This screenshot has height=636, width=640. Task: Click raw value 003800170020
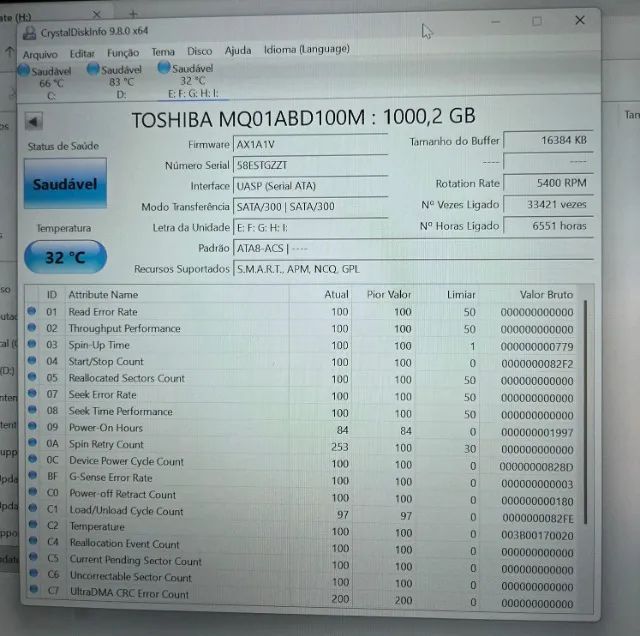coord(537,535)
